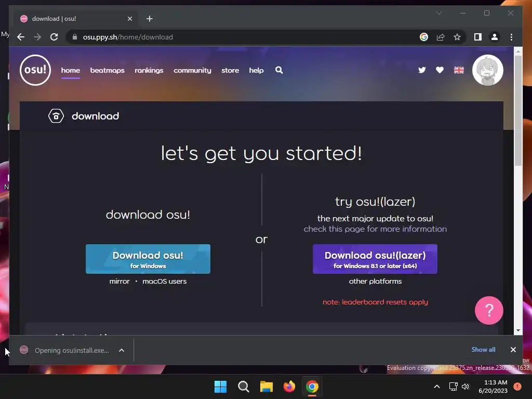The image size is (532, 399).
Task: Click the Google icon in address bar
Action: point(424,37)
